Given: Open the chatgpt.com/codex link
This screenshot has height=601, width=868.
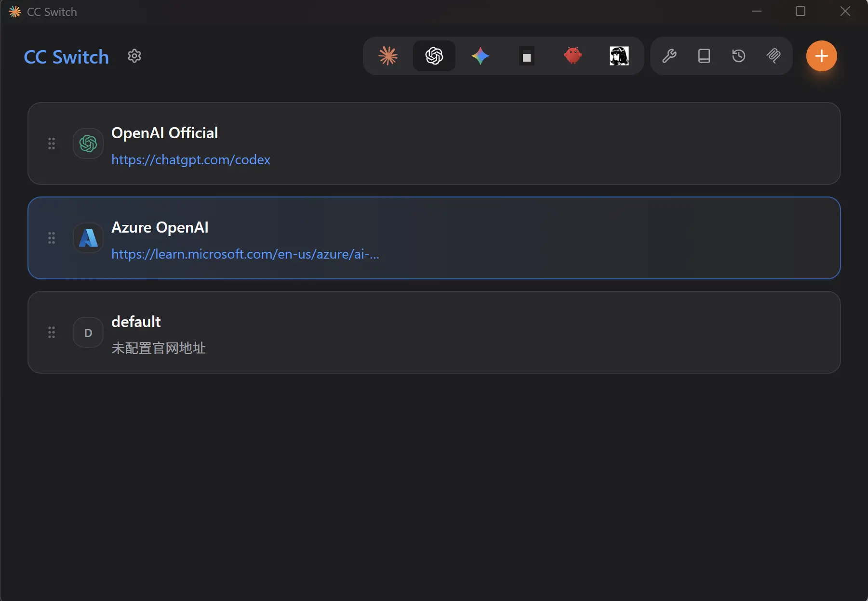Looking at the screenshot, I should tap(191, 159).
